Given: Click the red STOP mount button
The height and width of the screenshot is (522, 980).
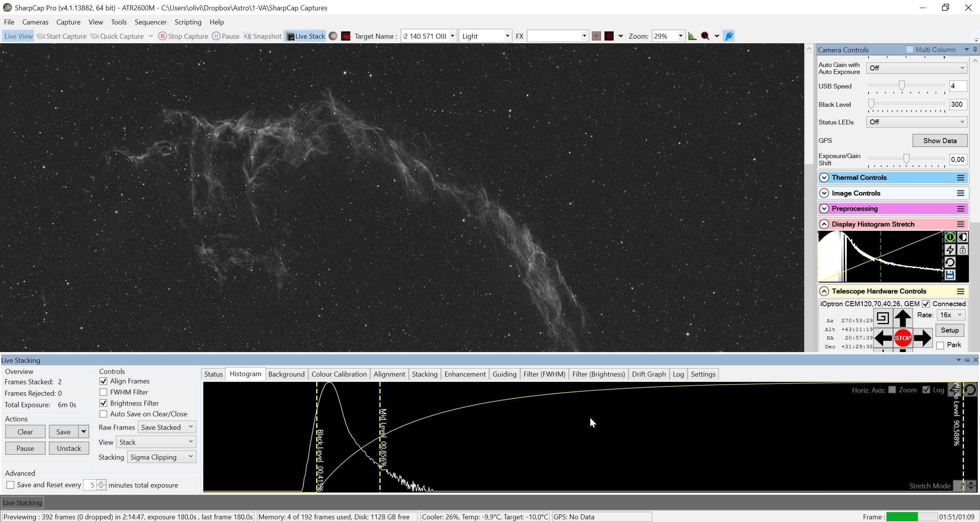Looking at the screenshot, I should tap(902, 338).
